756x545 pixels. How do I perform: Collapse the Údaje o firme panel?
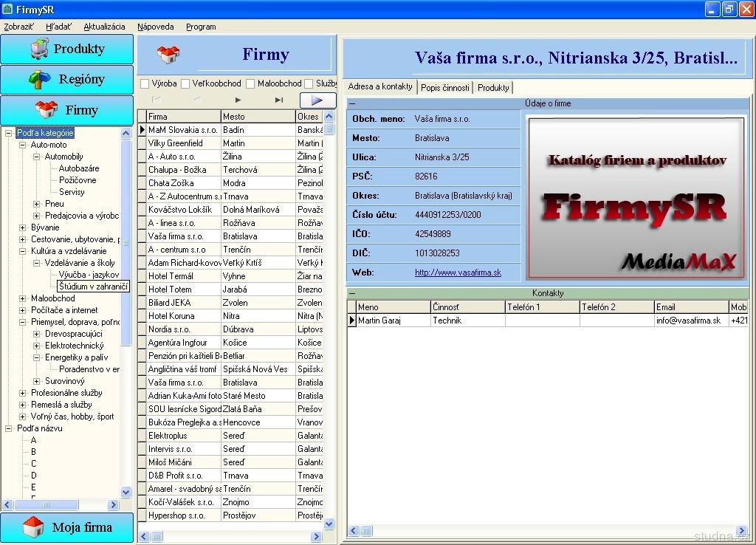coord(352,104)
